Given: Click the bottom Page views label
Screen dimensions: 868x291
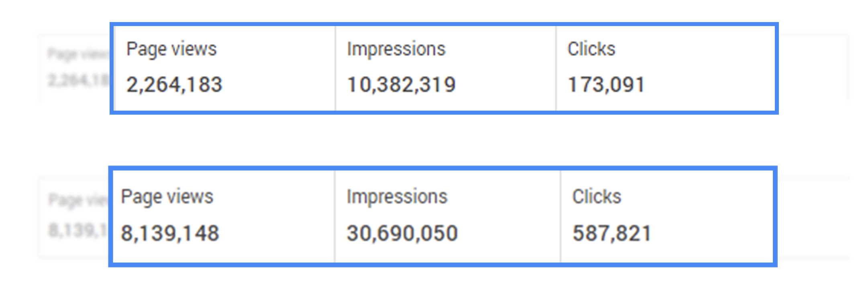Looking at the screenshot, I should pyautogui.click(x=167, y=197).
